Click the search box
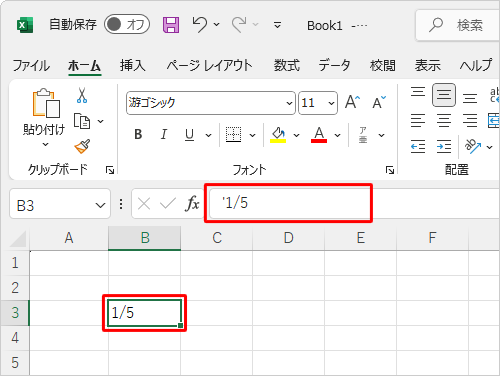The image size is (500, 376). click(458, 25)
